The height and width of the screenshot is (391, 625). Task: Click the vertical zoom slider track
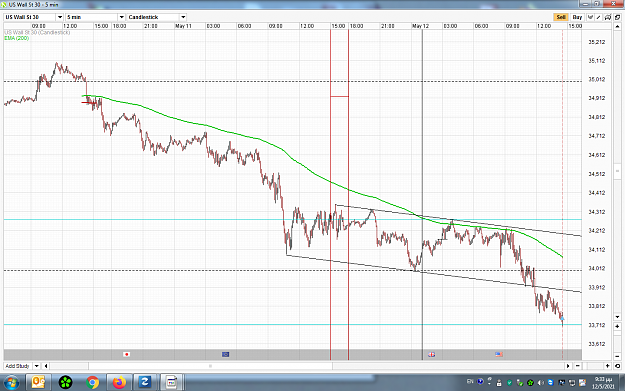[617, 341]
